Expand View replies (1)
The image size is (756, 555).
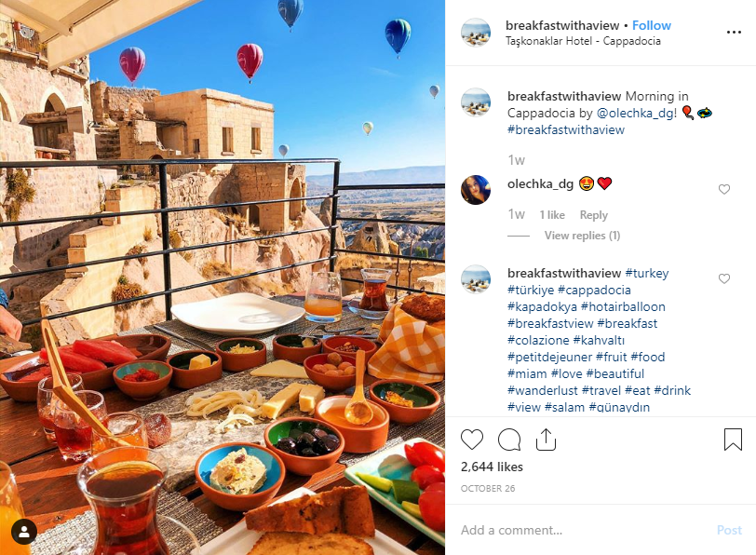(x=582, y=236)
